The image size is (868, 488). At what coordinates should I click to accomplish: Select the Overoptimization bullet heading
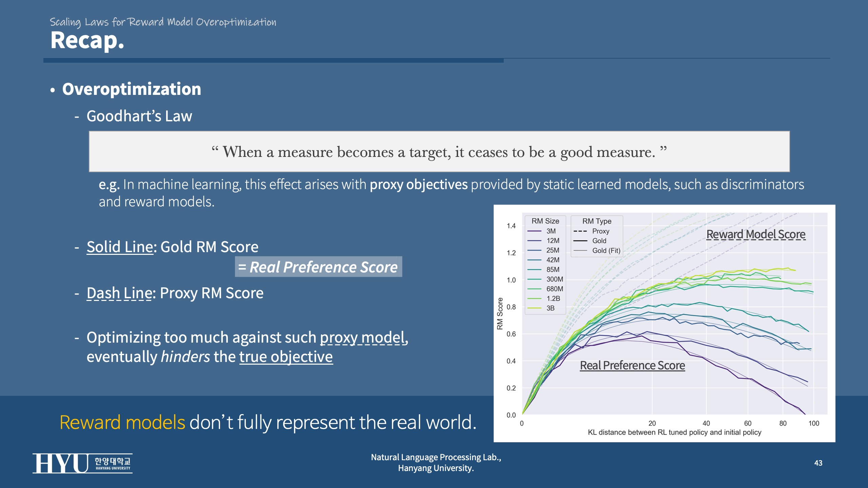132,89
